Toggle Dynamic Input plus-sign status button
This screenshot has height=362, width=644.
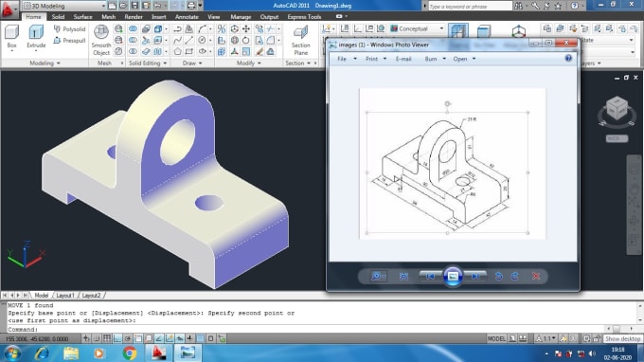(x=189, y=338)
